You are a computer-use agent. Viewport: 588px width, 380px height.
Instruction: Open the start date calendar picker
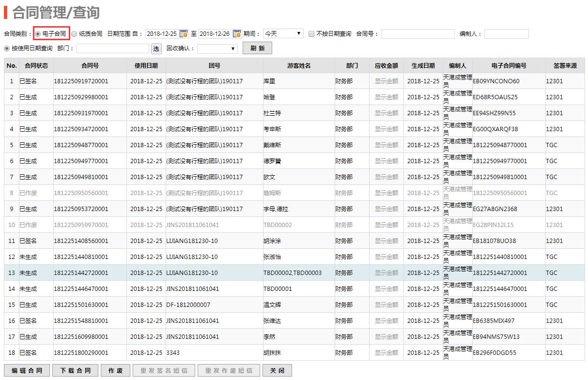point(184,34)
